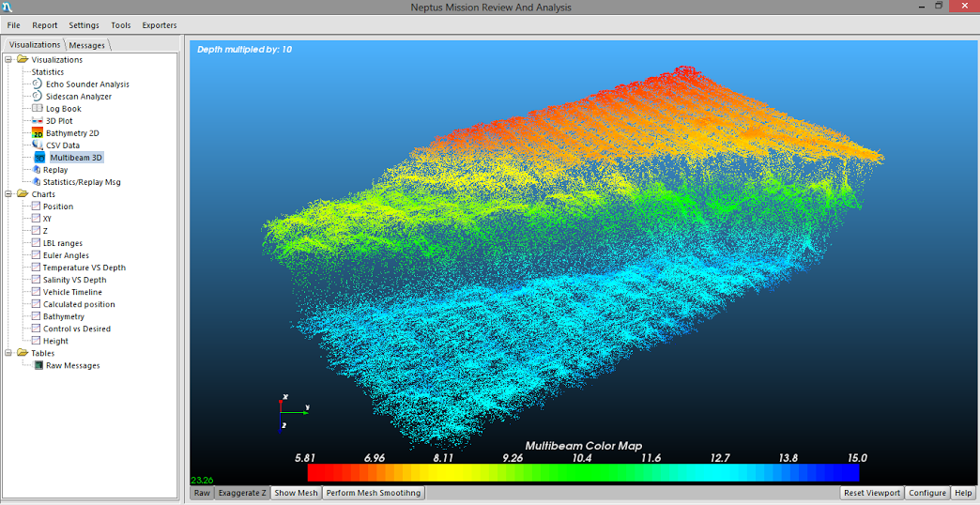Click the Raw Messages table icon
This screenshot has width=980, height=505.
click(x=37, y=366)
